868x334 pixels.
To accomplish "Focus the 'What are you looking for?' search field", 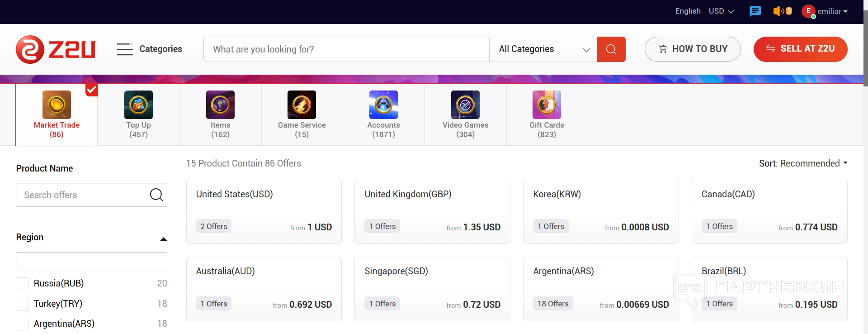I will pyautogui.click(x=346, y=49).
